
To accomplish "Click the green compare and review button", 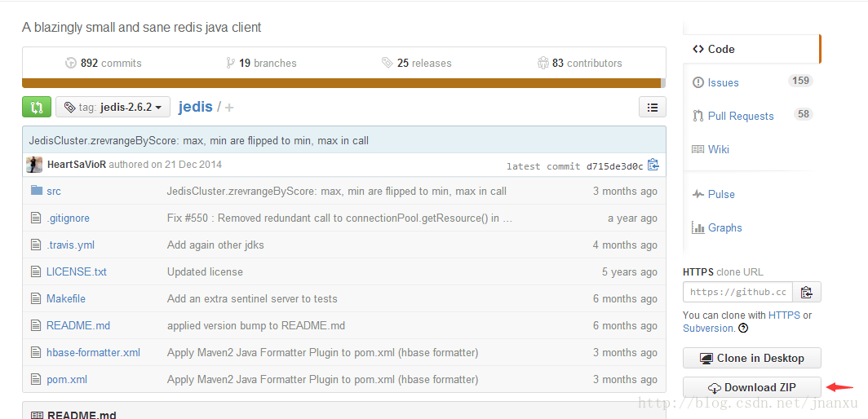I will click(x=37, y=107).
